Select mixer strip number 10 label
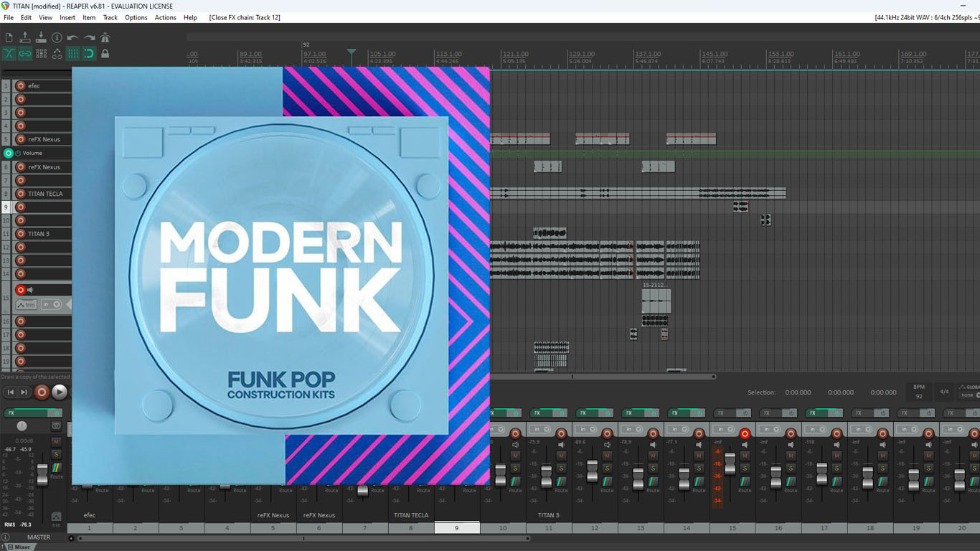This screenshot has width=980, height=551. pos(503,528)
